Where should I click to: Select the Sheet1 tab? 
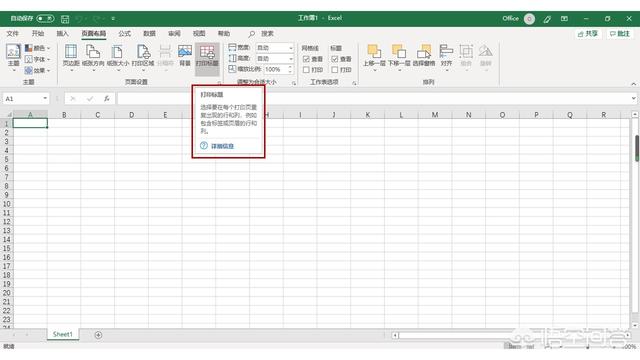[x=62, y=334]
